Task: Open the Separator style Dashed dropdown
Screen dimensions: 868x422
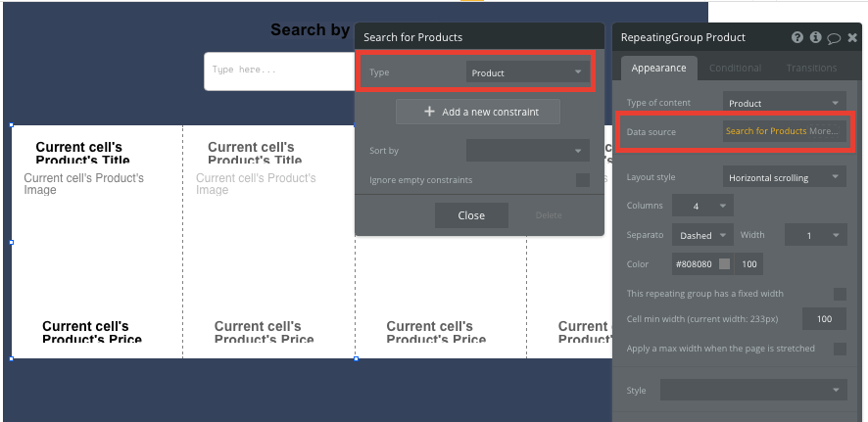Action: coord(702,235)
